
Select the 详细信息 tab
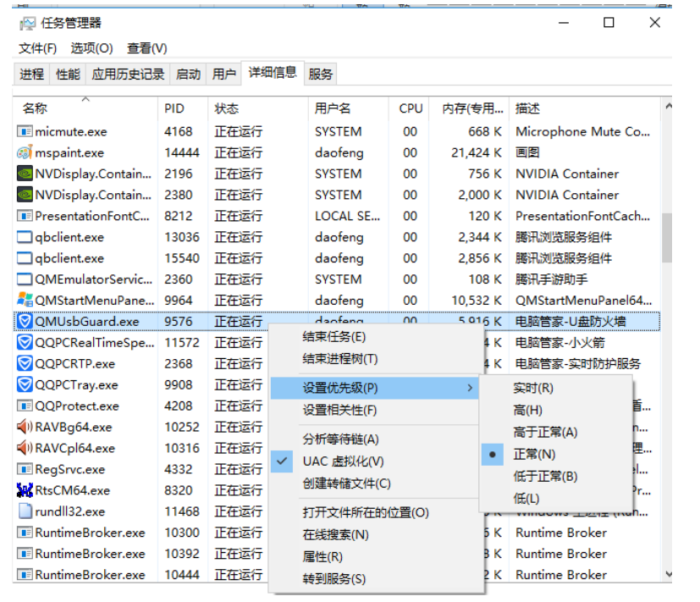click(273, 72)
